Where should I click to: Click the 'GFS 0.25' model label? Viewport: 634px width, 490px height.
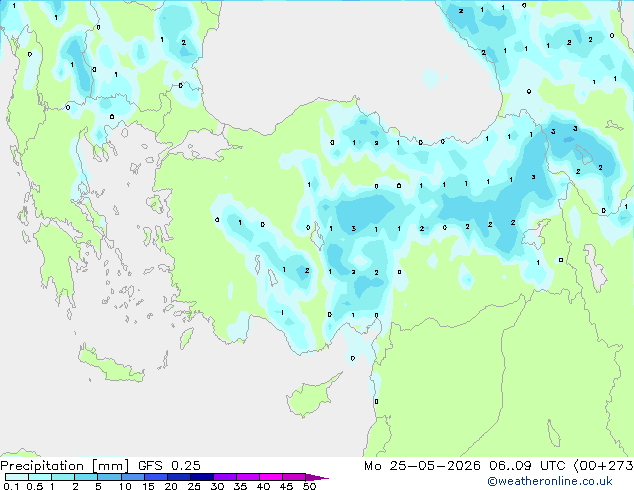(169, 466)
